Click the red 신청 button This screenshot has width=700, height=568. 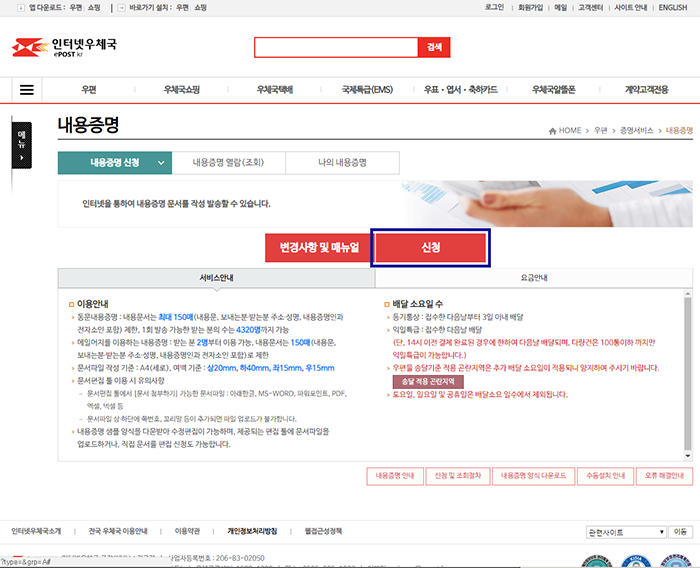pyautogui.click(x=430, y=247)
